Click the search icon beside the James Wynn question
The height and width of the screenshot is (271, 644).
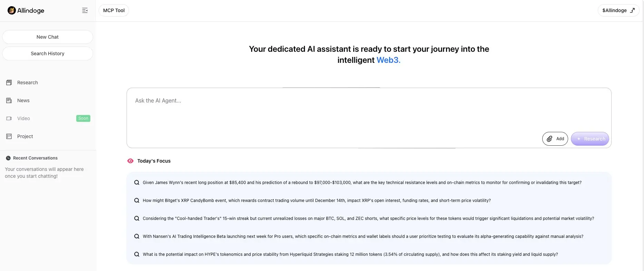pyautogui.click(x=137, y=183)
